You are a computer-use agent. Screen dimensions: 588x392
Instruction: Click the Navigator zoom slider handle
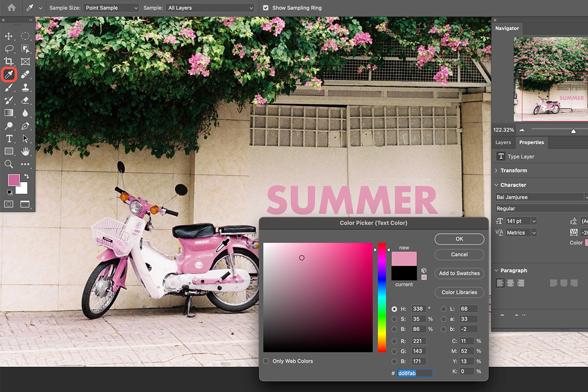pos(573,131)
